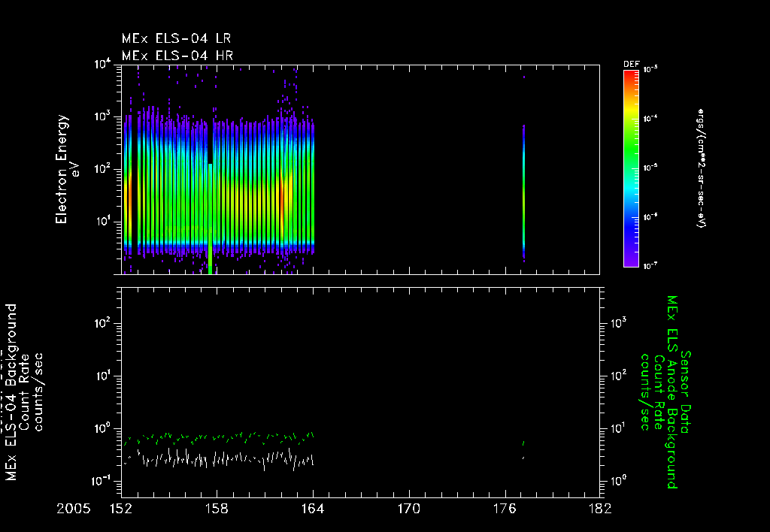
Task: Click the x-axis tick label 164
Action: (313, 509)
